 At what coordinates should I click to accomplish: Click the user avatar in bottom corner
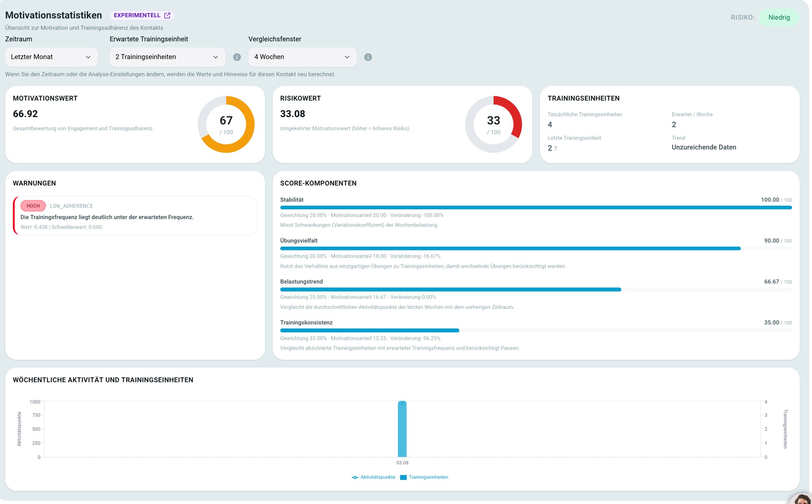click(x=801, y=499)
